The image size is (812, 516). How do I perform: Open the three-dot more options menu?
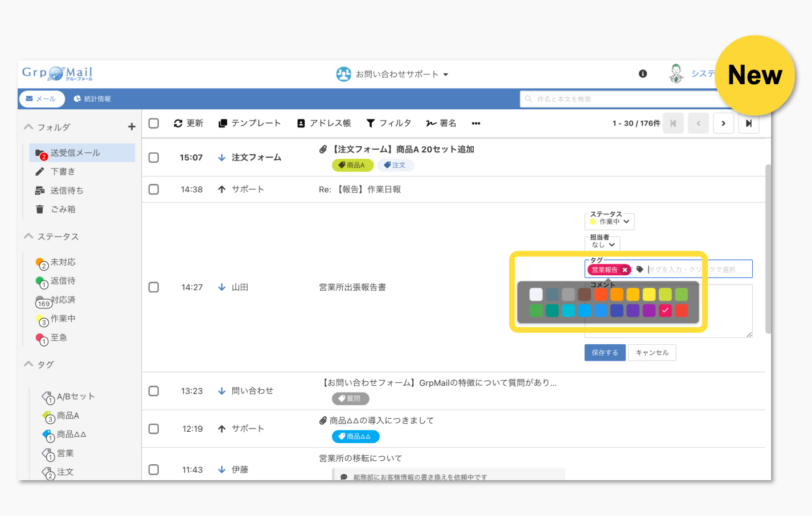(476, 123)
